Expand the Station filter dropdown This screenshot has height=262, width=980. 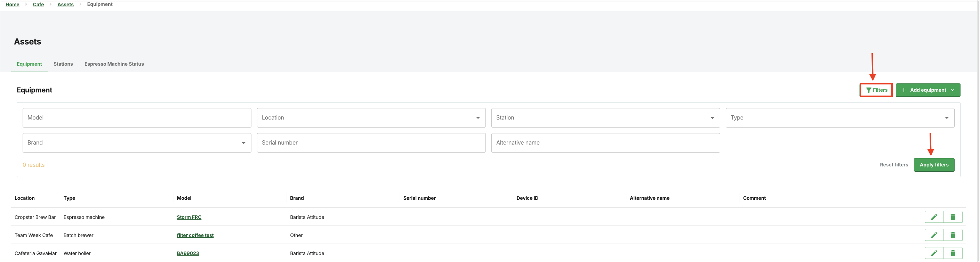(x=605, y=118)
